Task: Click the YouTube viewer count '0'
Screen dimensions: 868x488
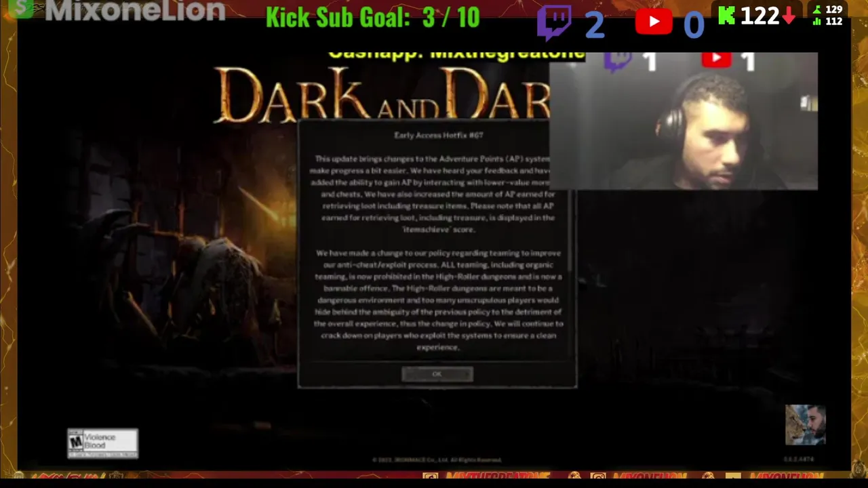Action: [x=693, y=25]
